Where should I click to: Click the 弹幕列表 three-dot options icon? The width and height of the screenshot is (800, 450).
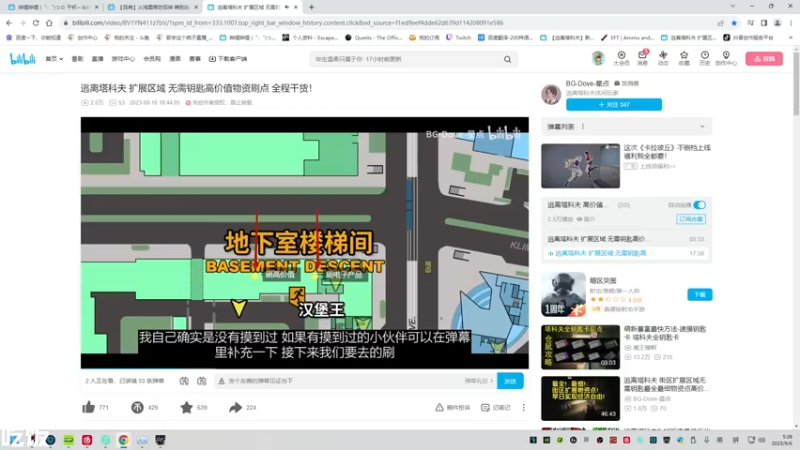[x=583, y=127]
